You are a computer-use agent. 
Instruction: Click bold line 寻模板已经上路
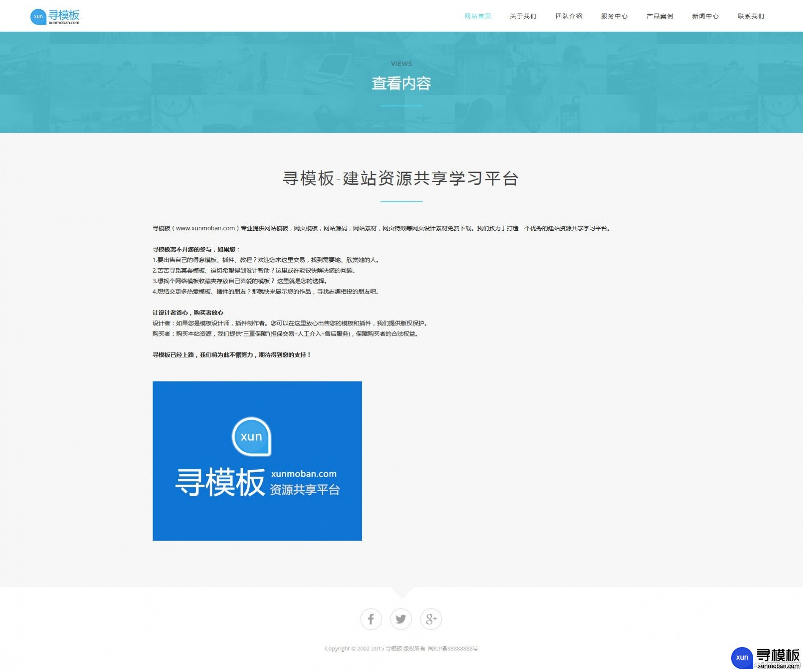click(x=232, y=355)
